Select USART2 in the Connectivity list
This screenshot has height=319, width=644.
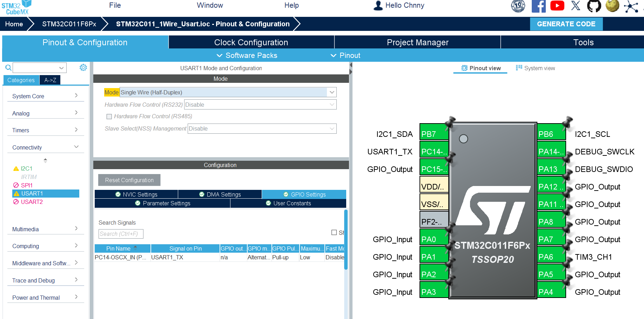pos(32,202)
